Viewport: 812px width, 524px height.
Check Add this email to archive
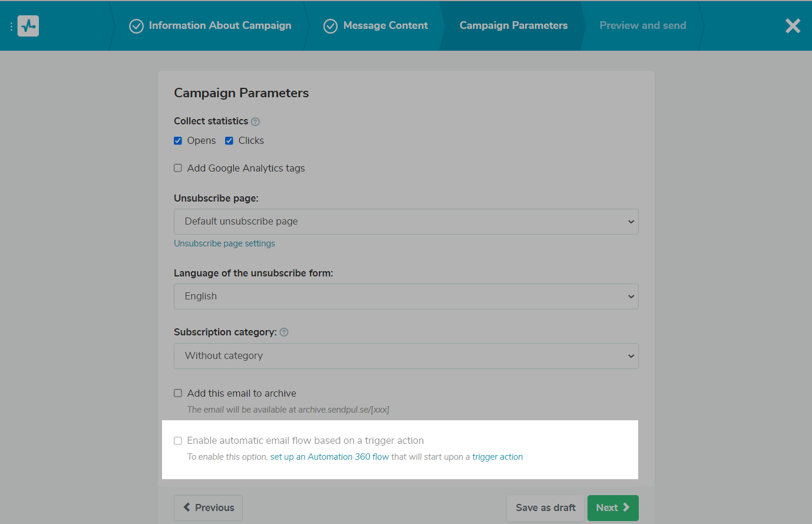pos(178,393)
